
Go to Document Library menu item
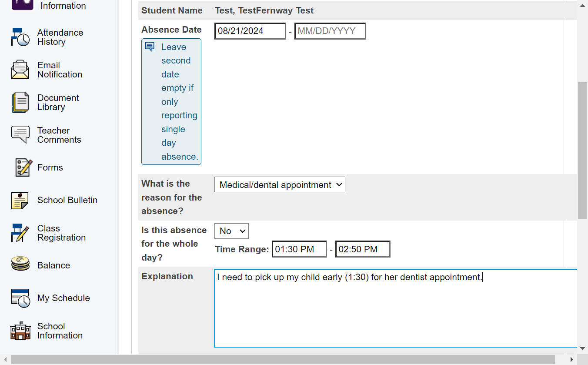pyautogui.click(x=58, y=102)
